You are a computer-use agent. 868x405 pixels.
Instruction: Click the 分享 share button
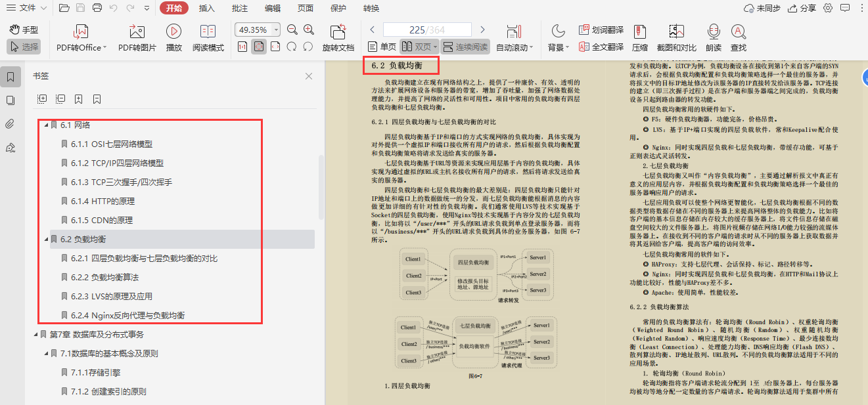pos(802,9)
